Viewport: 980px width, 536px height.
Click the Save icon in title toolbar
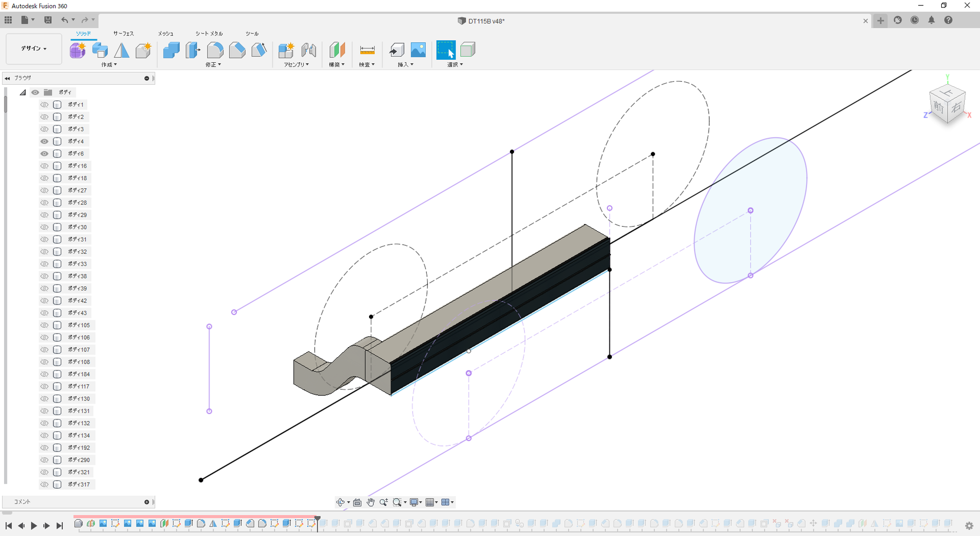pos(48,20)
